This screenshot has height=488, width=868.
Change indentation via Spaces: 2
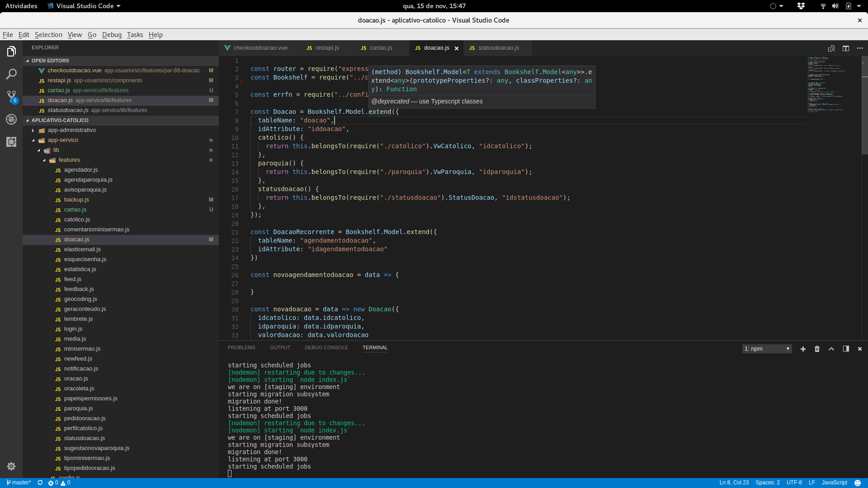pyautogui.click(x=767, y=483)
